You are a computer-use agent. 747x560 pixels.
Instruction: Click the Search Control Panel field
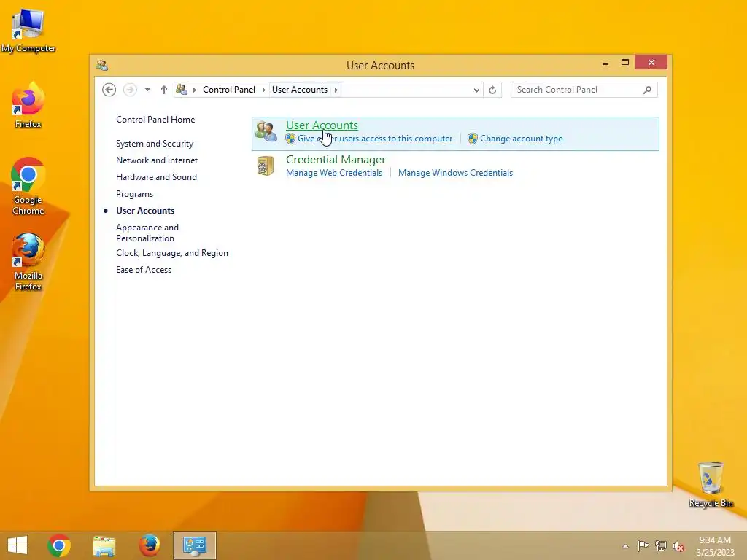[x=584, y=90]
